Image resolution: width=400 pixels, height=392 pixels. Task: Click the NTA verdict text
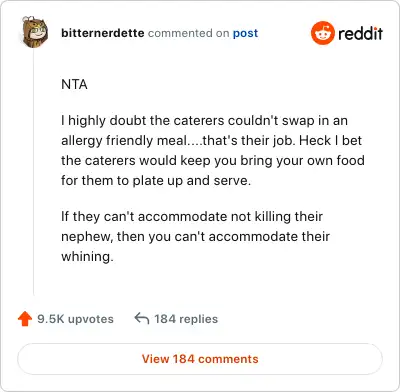click(74, 84)
